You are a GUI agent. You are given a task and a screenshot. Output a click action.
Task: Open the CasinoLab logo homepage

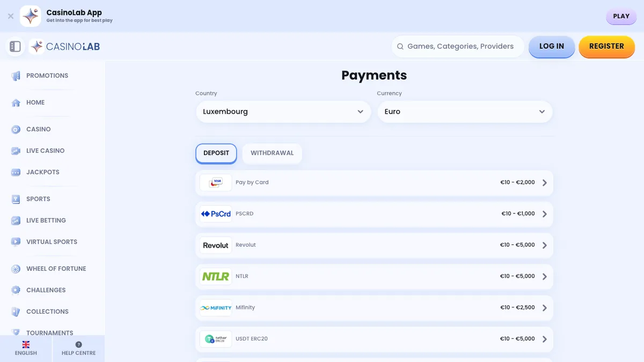[65, 47]
